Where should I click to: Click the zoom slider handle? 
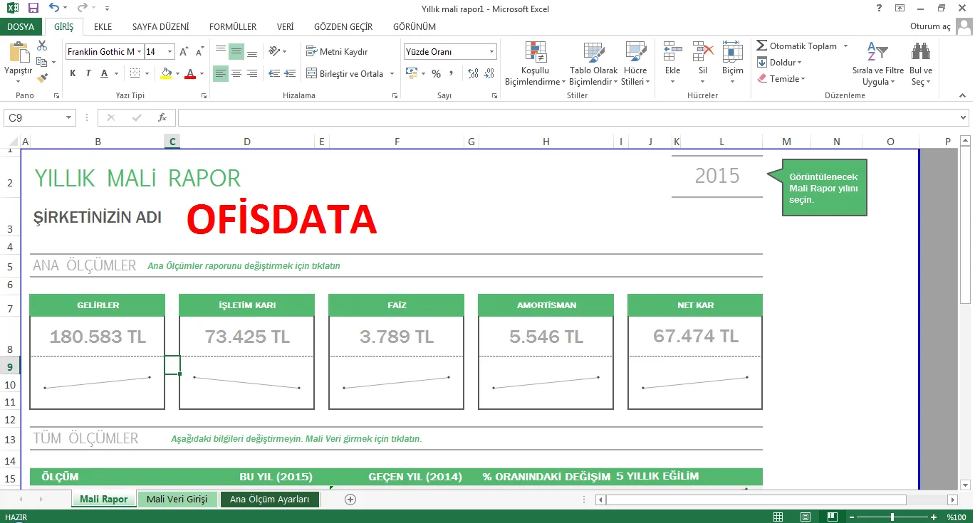click(892, 517)
